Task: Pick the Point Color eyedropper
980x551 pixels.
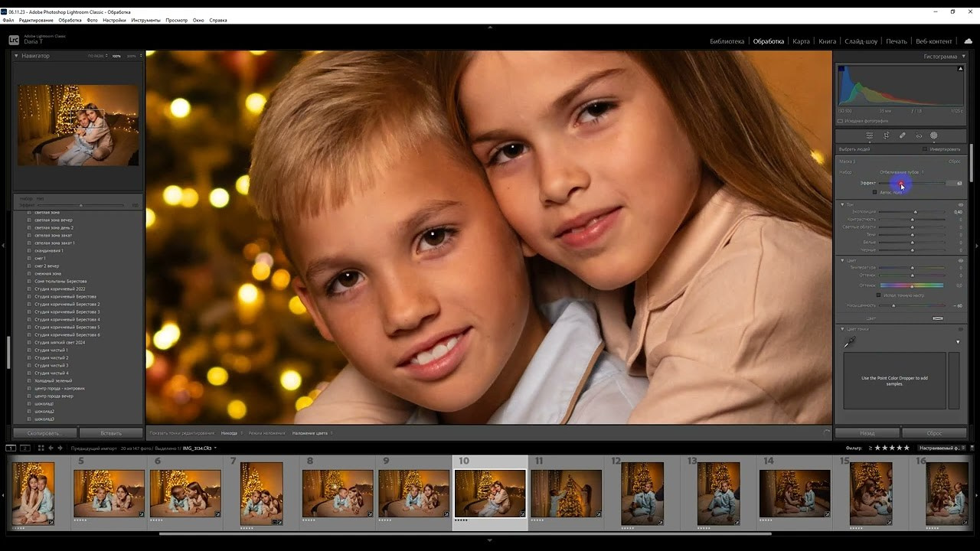Action: point(848,343)
